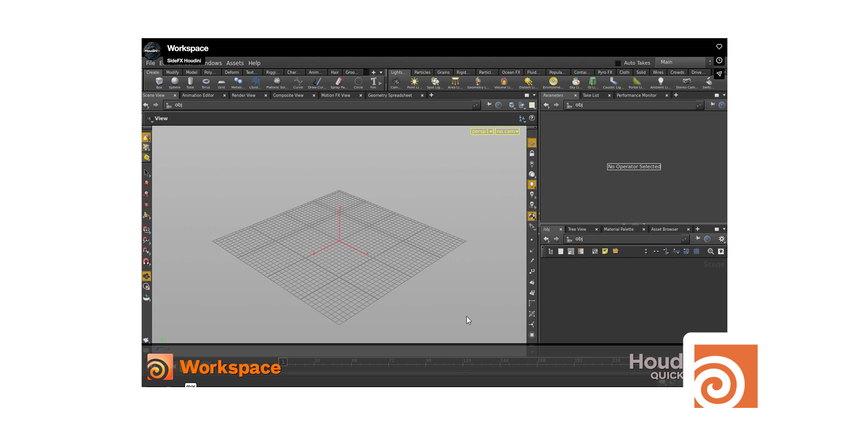Choose the Metaball shelf tool

point(238,83)
